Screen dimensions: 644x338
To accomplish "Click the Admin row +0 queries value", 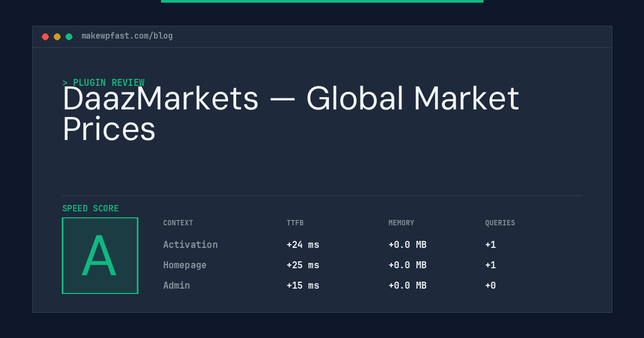I will [x=491, y=285].
